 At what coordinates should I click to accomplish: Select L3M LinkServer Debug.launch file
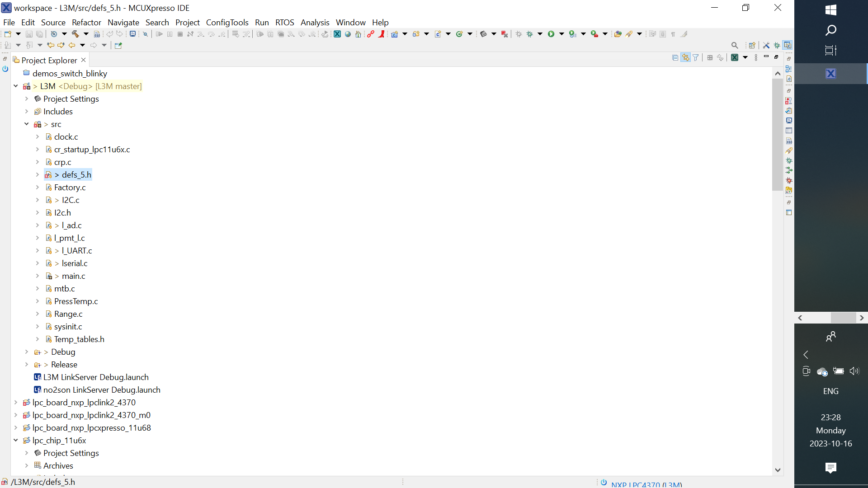click(x=96, y=377)
